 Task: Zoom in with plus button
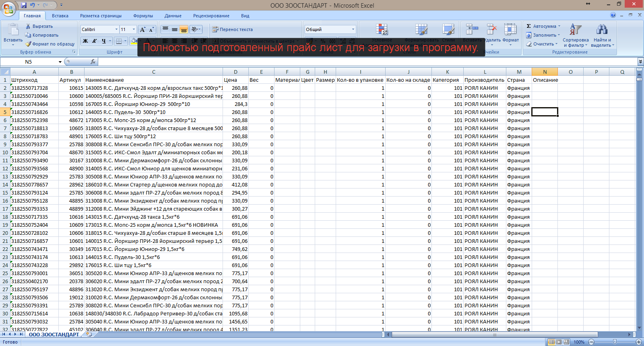coord(638,342)
